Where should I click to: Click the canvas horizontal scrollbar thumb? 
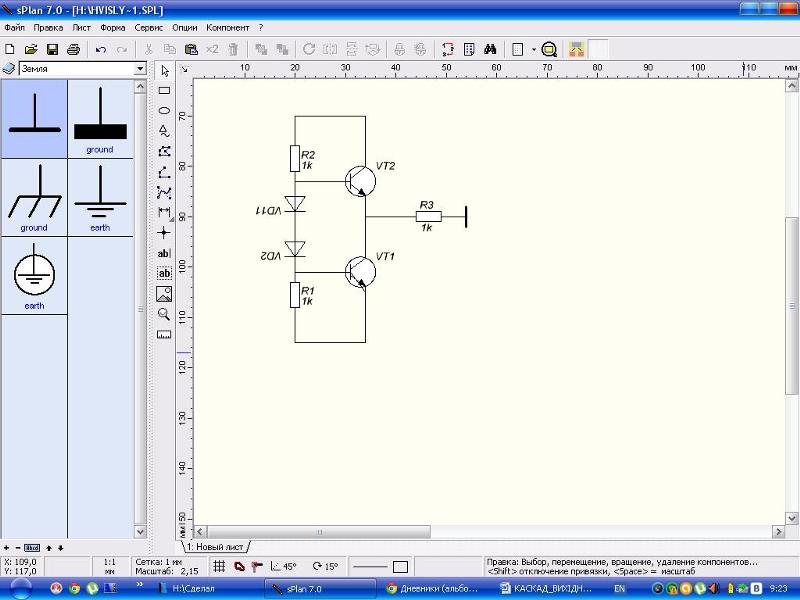coord(319,532)
